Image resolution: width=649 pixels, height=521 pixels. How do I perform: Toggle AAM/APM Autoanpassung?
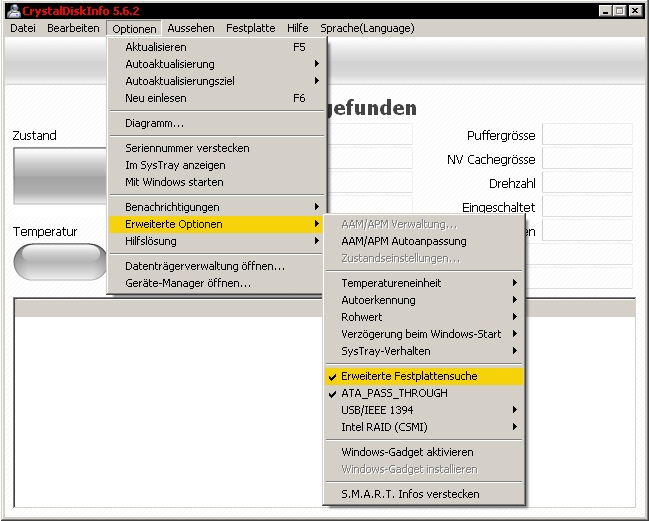click(424, 241)
